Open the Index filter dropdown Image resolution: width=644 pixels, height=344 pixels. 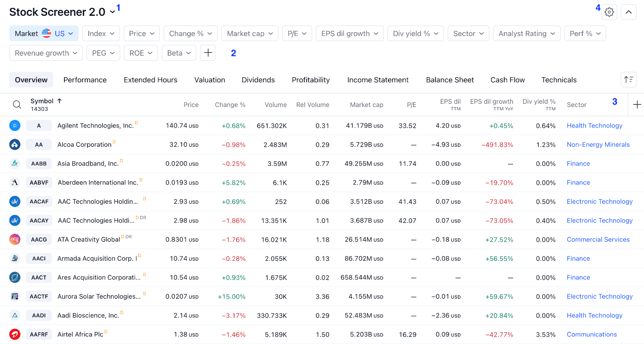pos(101,33)
